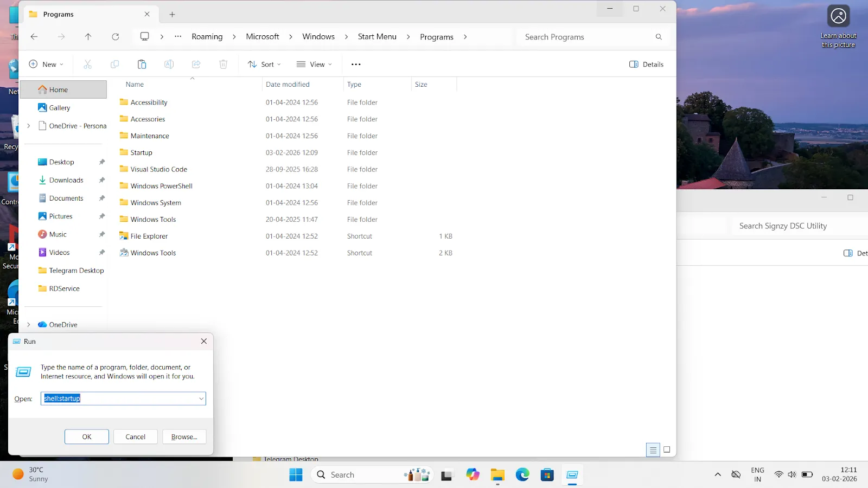Open the See more ellipsis menu
This screenshot has height=488, width=868.
pos(356,65)
